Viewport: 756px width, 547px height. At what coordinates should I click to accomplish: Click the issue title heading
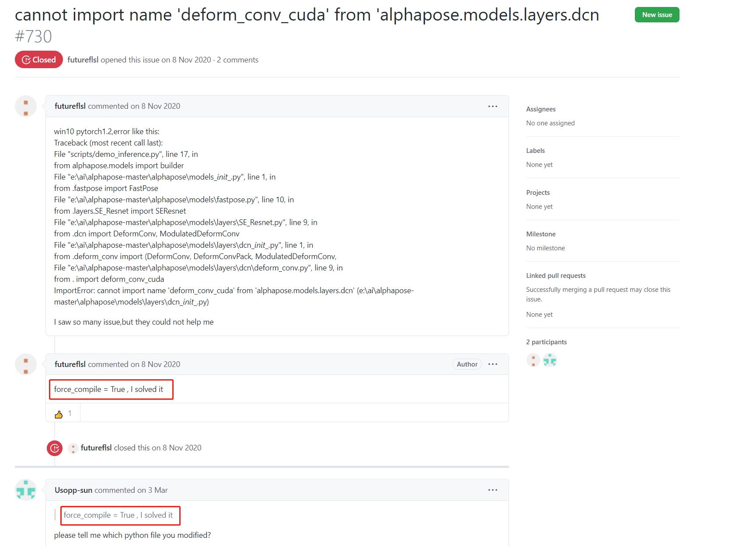click(307, 15)
